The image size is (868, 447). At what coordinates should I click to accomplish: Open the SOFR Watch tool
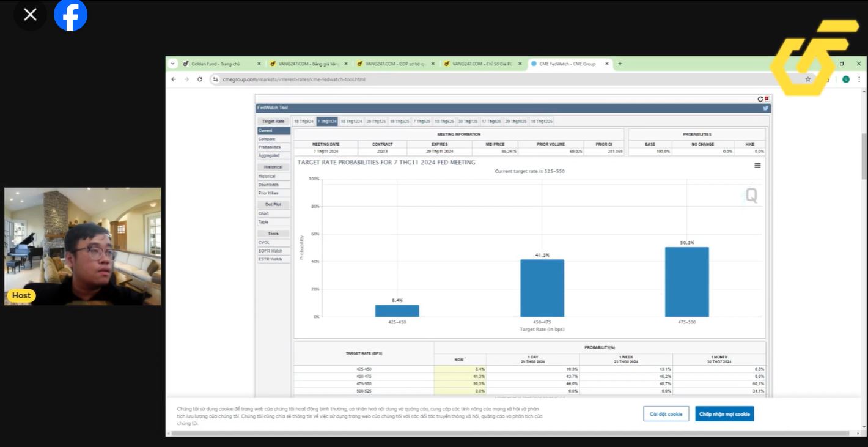(x=273, y=251)
